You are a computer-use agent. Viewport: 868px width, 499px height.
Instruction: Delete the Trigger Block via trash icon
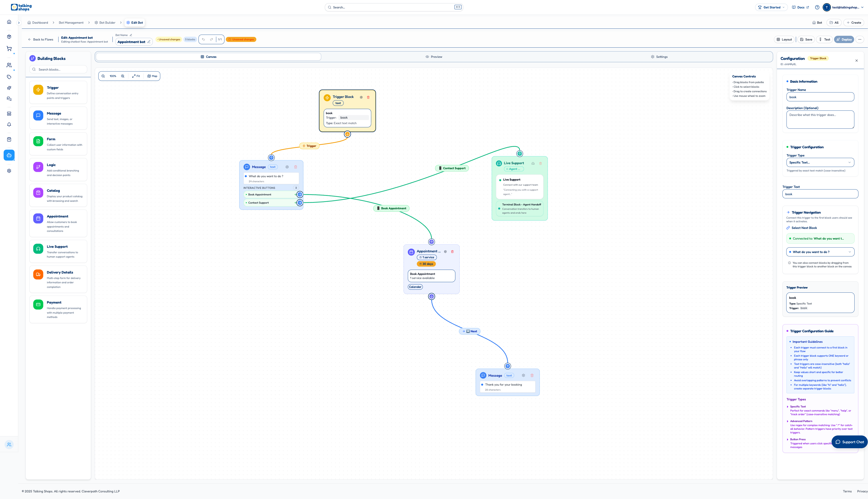tap(368, 97)
